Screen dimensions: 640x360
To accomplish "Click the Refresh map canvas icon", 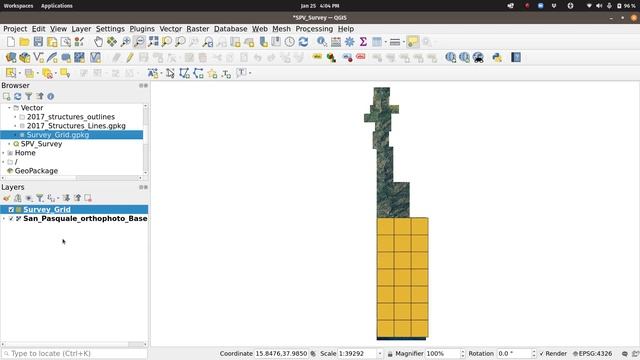I will tap(303, 42).
